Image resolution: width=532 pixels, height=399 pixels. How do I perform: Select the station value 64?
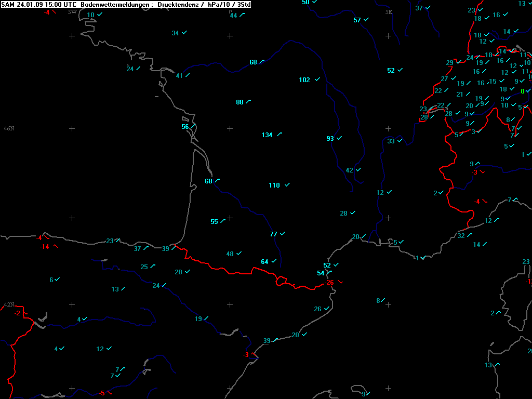(x=265, y=262)
